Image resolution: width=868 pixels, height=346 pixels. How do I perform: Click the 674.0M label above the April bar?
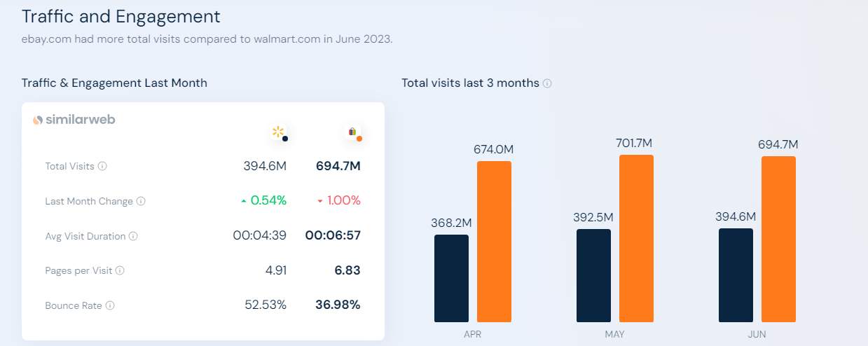(x=494, y=149)
